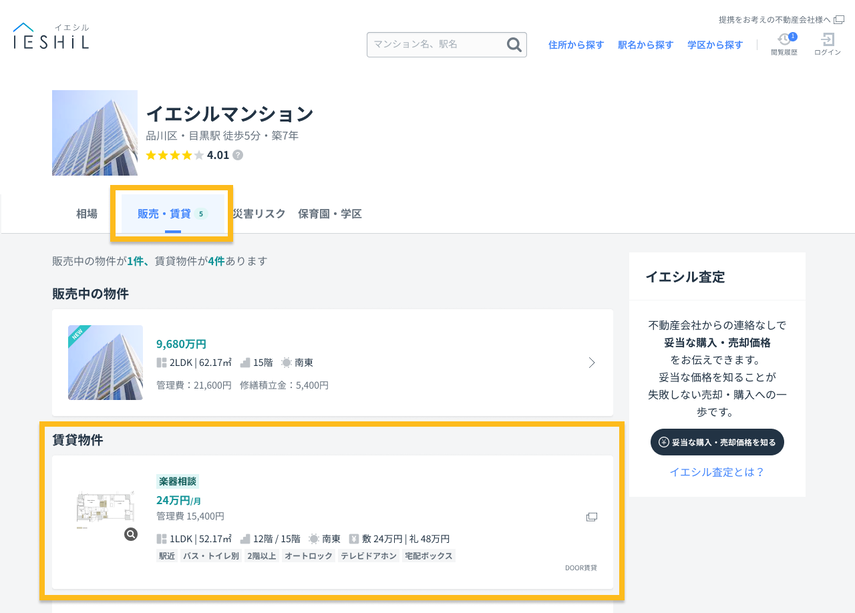Viewport: 855px width, 613px height.
Task: Open イエシル査定とは？ link
Action: 717,472
